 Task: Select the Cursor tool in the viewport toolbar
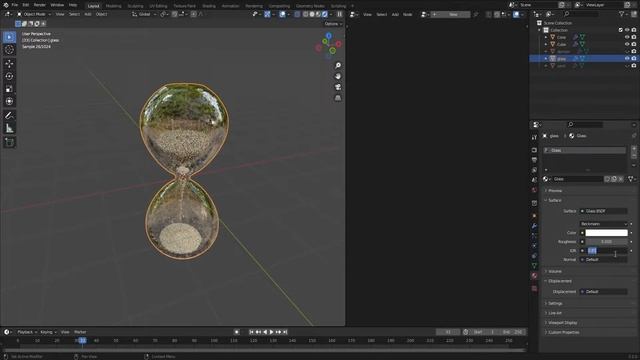[x=9, y=49]
